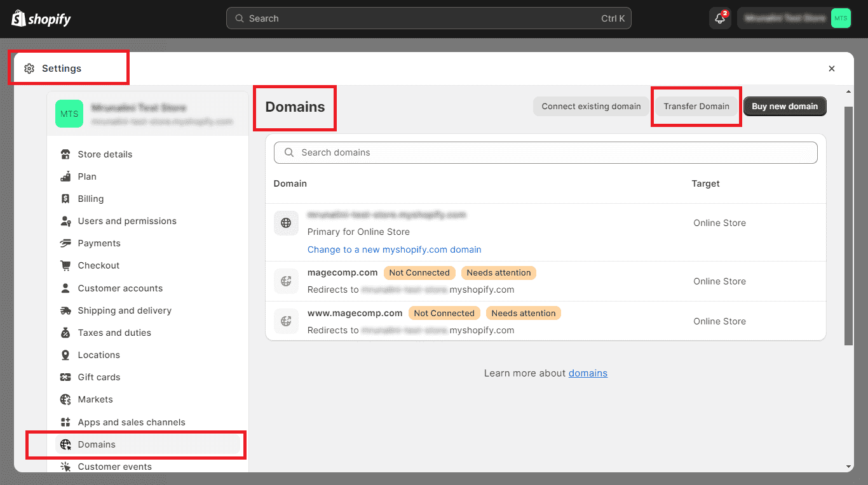
Task: Click the scrollbar down arrow
Action: 849,467
